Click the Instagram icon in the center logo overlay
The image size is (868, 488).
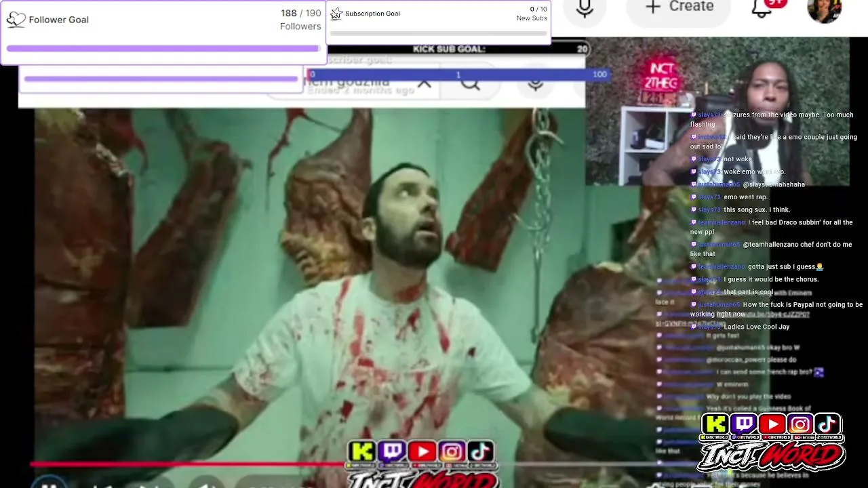click(x=452, y=452)
